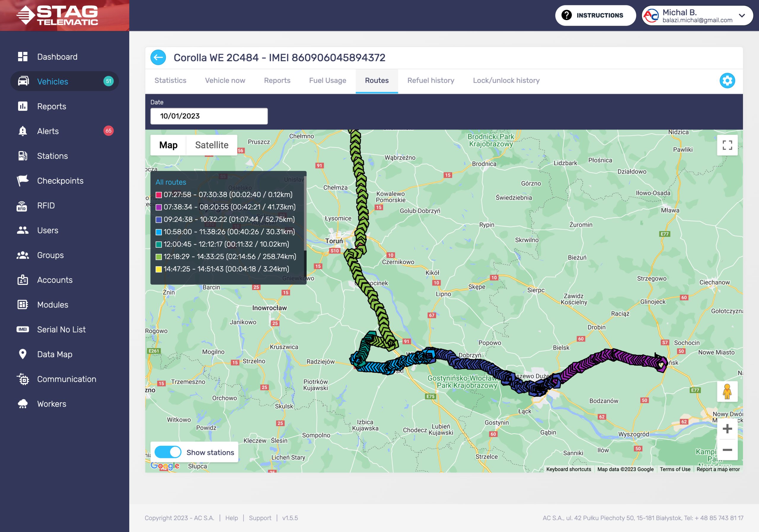Select route 12:00:45 - 12:12:17

tap(226, 244)
